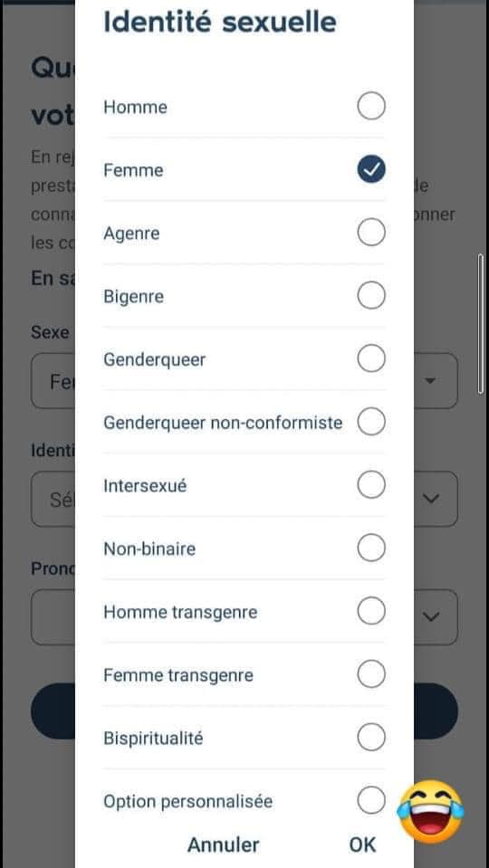Image resolution: width=489 pixels, height=868 pixels.
Task: Click the laughing emoji sticker
Action: coord(430,812)
